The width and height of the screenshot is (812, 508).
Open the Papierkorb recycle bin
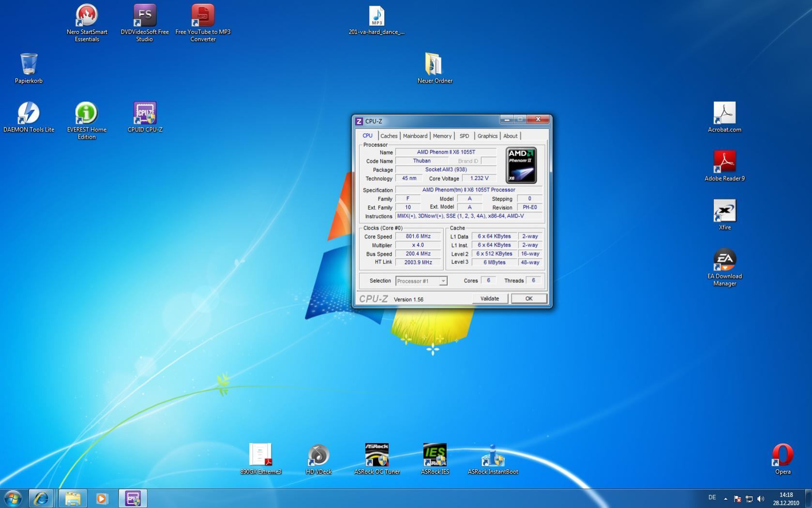[29, 68]
